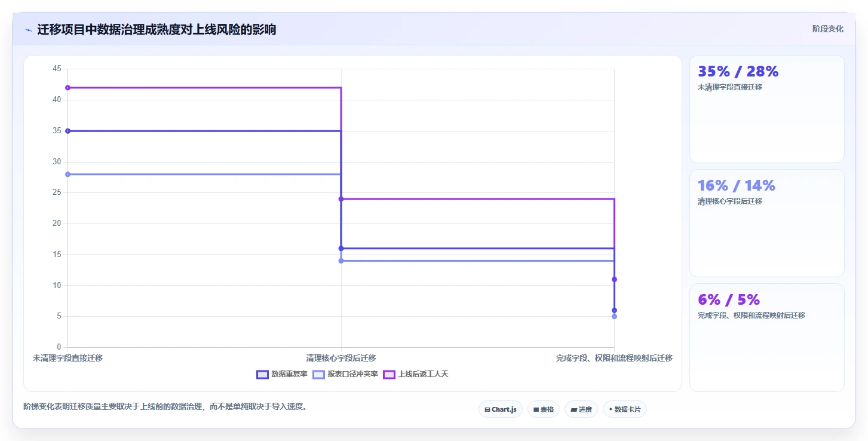Click the Chart.js pill tag
Viewport: 868px width, 441px height.
click(x=501, y=409)
